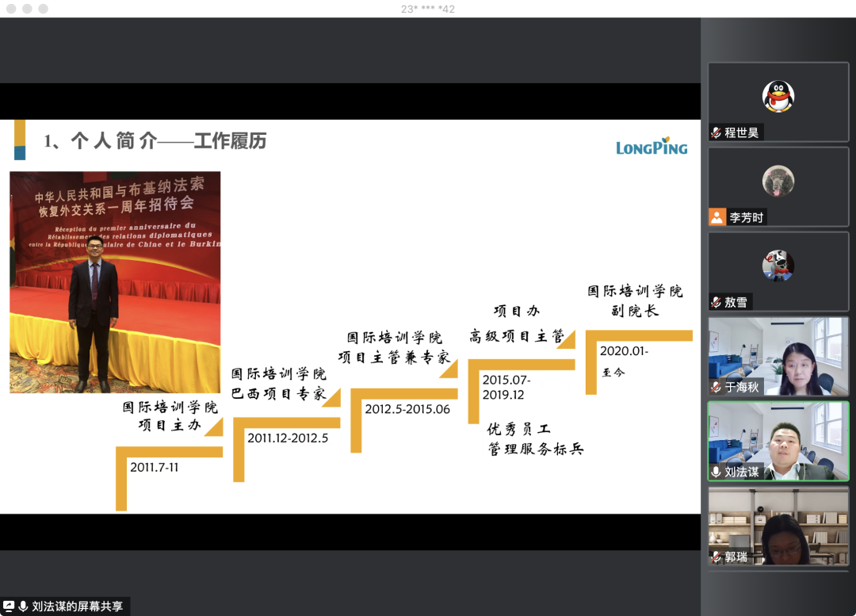Click the text 至今
Image resolution: width=856 pixels, height=616 pixels.
[x=613, y=373]
